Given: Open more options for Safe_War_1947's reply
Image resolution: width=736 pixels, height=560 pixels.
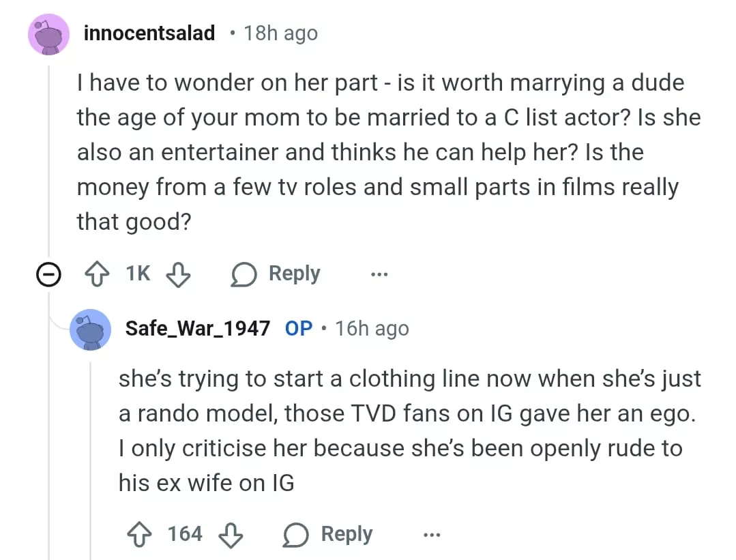Looking at the screenshot, I should tap(431, 534).
